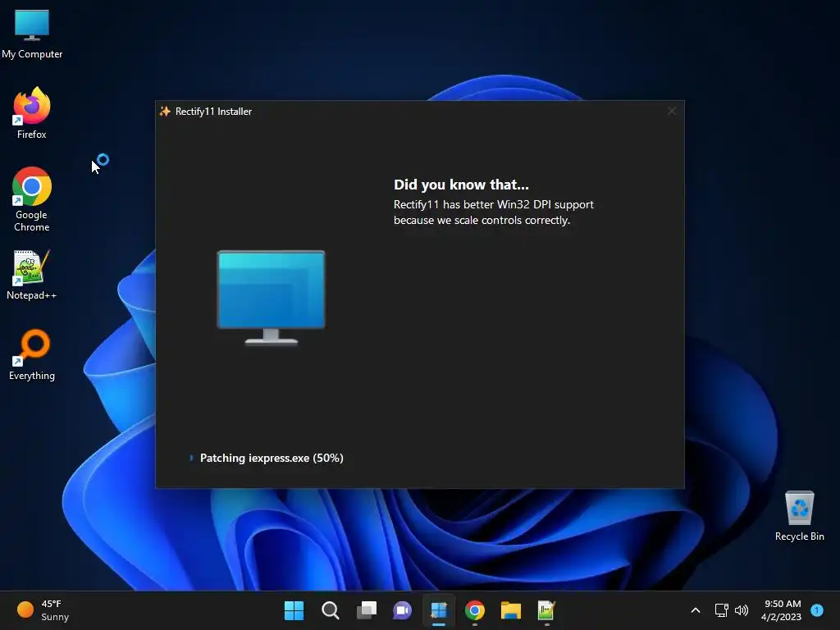The height and width of the screenshot is (630, 840).
Task: Open taskbar Search magnifier
Action: point(330,610)
